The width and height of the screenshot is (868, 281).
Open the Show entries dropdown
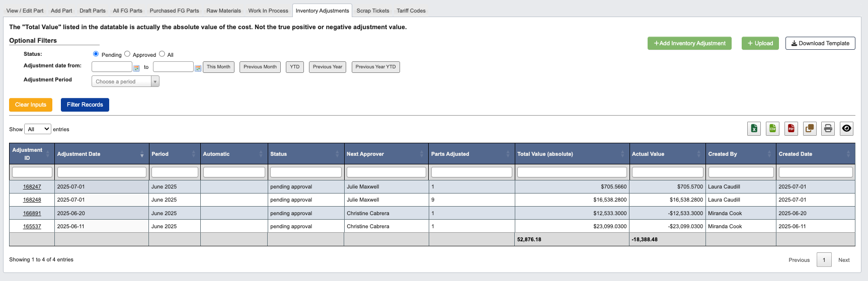pos(38,129)
